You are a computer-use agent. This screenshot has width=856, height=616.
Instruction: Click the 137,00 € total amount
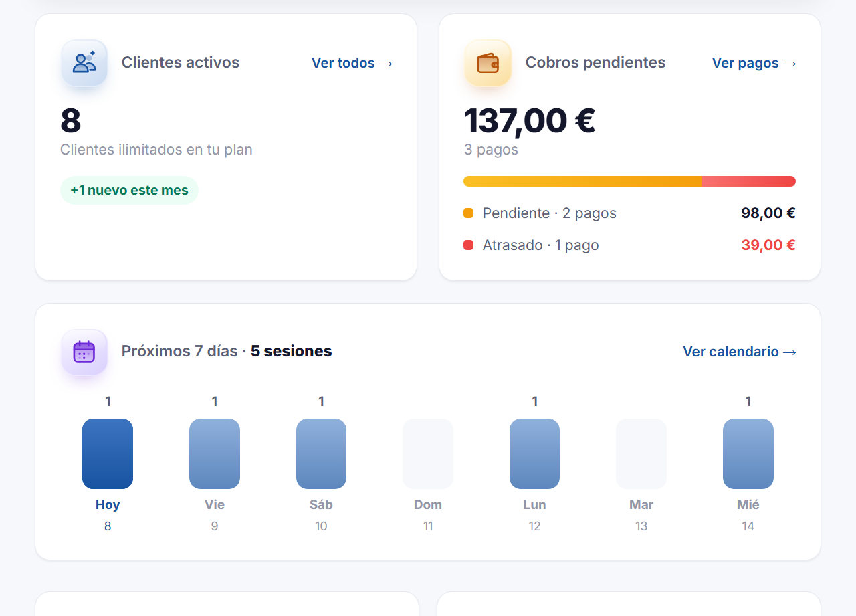[530, 121]
